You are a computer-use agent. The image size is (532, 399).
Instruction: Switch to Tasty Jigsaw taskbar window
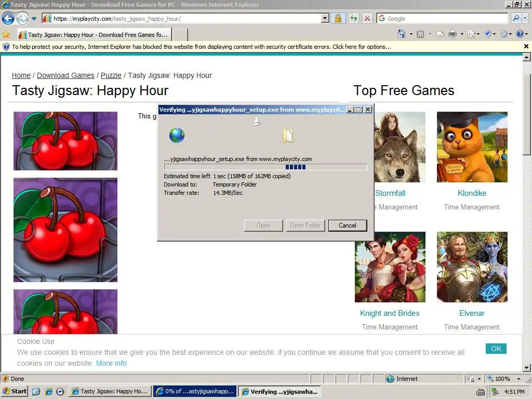click(110, 392)
